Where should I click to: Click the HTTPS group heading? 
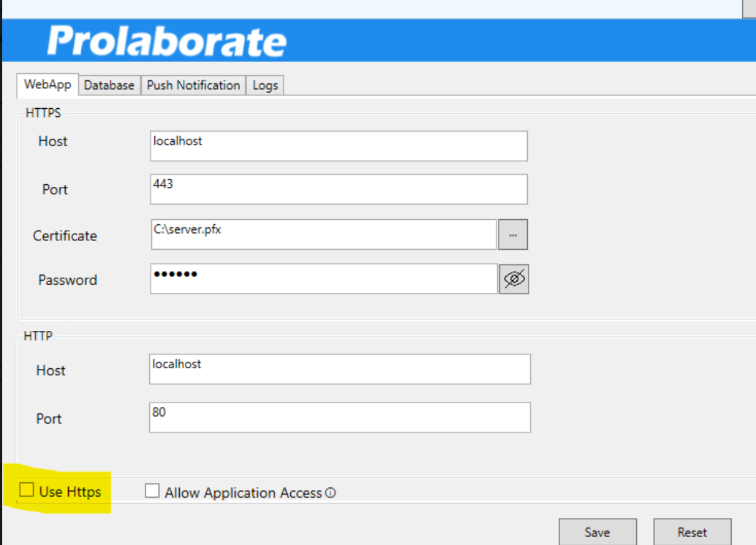43,113
